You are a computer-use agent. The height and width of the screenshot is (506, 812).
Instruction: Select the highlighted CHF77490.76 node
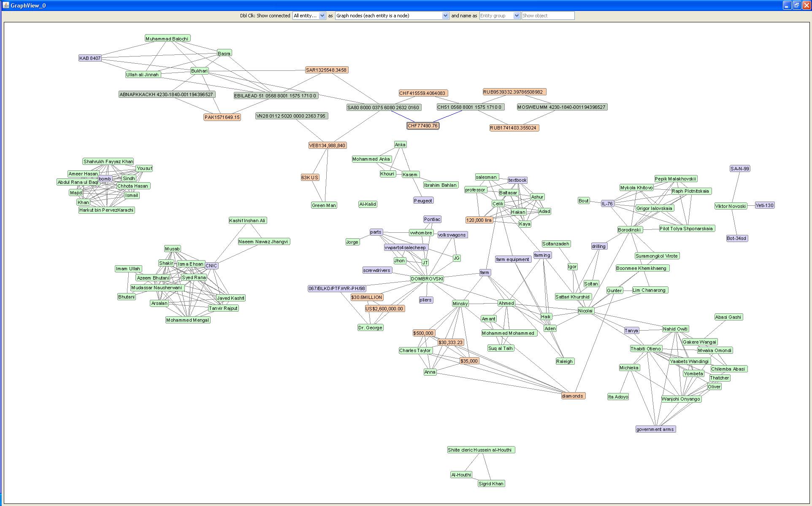[423, 126]
